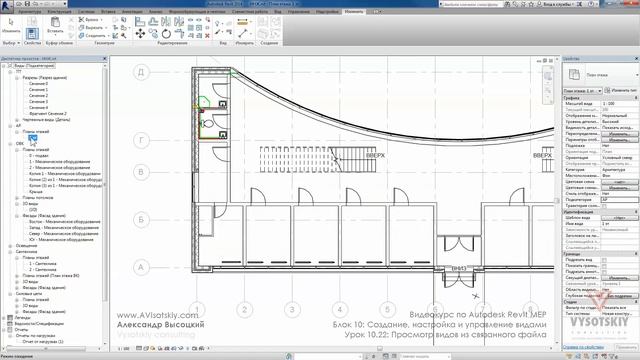The height and width of the screenshot is (360, 640).
Task: Toggle the Показать границы checkbox
Action: (x=604, y=266)
